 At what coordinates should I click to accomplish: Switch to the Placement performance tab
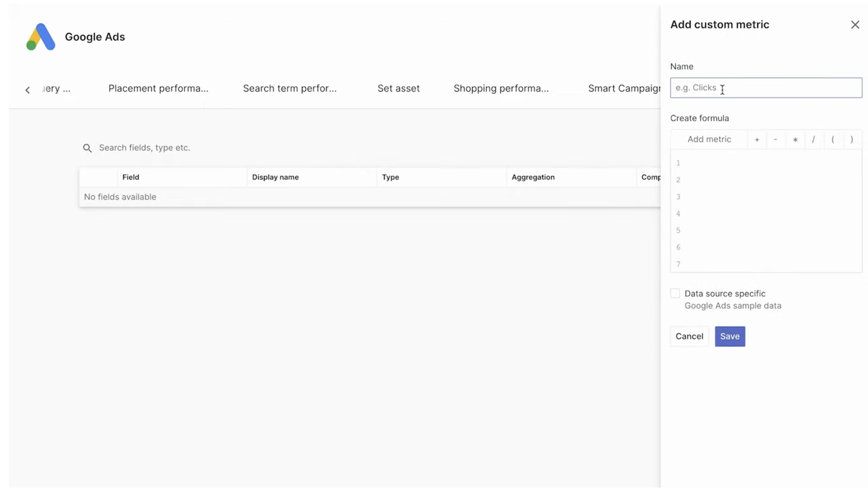(158, 88)
